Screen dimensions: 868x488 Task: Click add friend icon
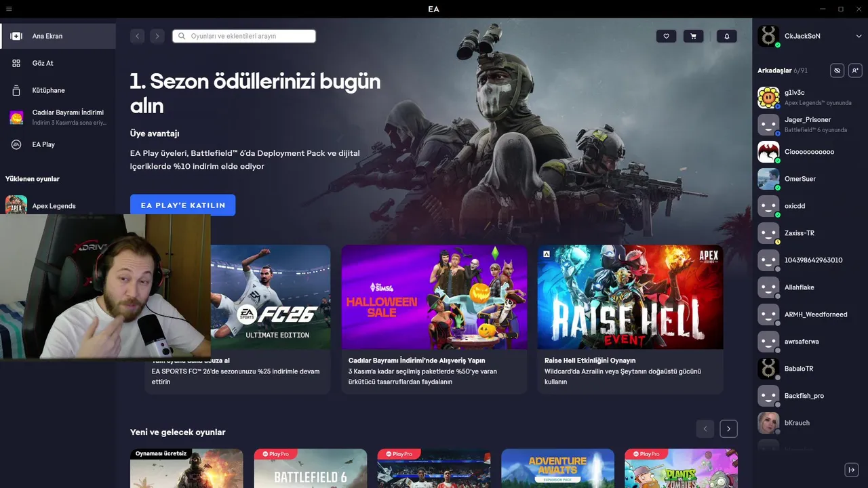click(x=855, y=70)
